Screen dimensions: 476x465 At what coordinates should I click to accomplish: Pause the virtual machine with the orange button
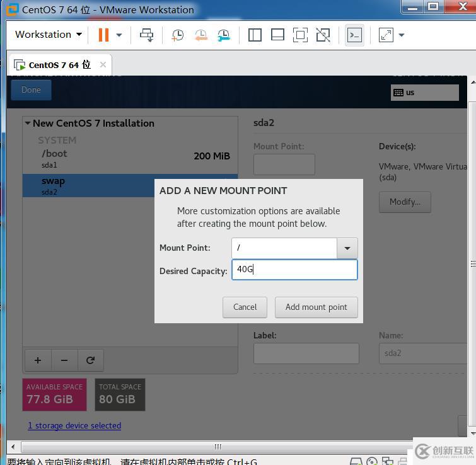point(103,35)
